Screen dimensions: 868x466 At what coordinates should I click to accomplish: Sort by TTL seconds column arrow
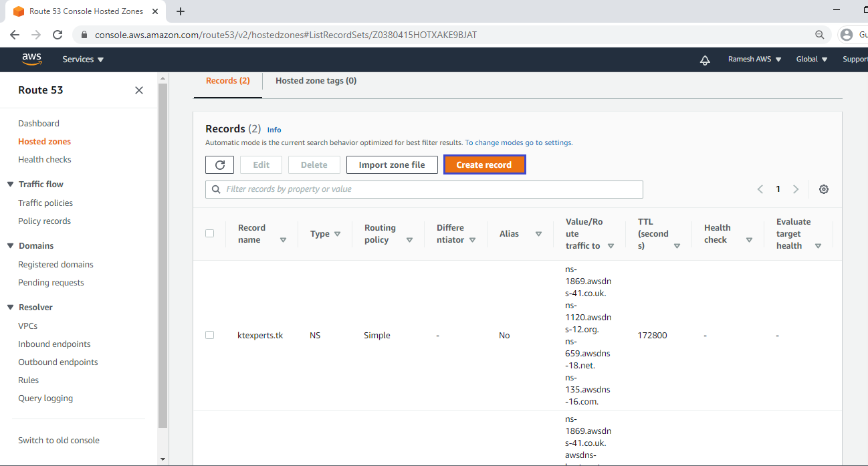point(677,246)
